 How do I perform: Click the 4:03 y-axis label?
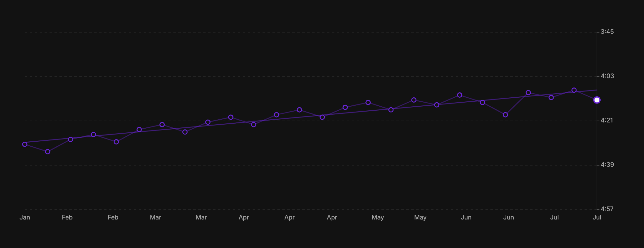tap(607, 76)
